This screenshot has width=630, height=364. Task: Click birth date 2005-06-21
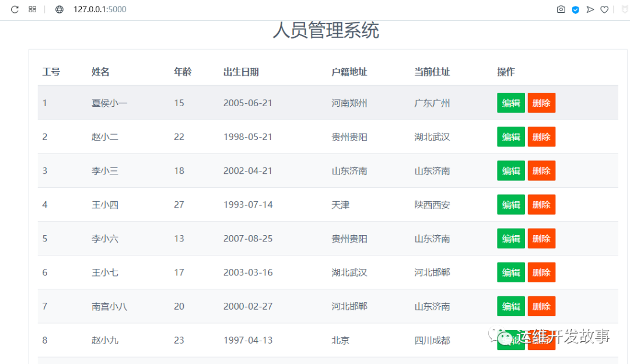point(248,103)
